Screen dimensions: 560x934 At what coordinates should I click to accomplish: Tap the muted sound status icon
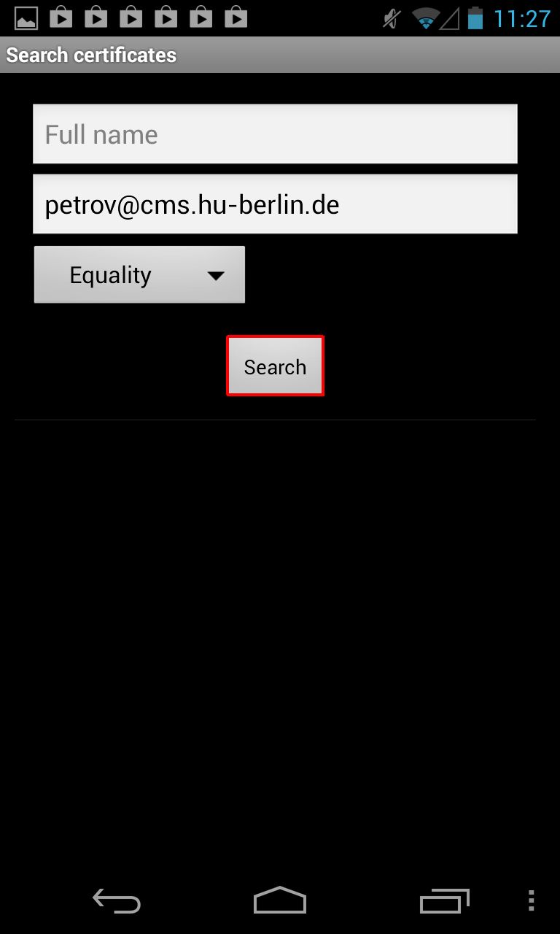click(392, 18)
